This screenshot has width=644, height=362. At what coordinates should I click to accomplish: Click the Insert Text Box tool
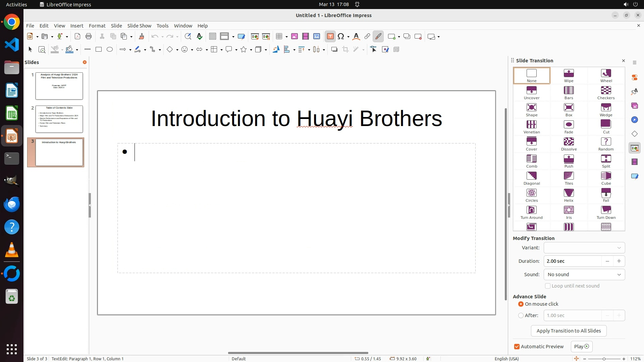[x=330, y=37]
